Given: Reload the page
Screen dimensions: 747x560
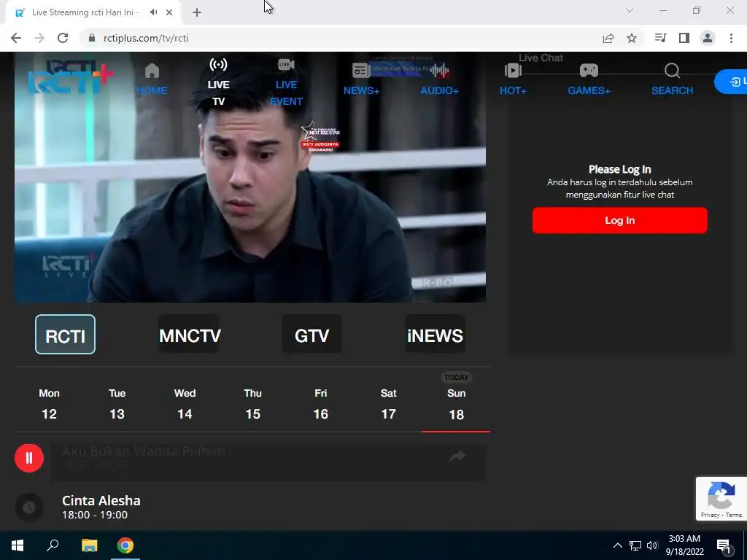Looking at the screenshot, I should tap(63, 38).
